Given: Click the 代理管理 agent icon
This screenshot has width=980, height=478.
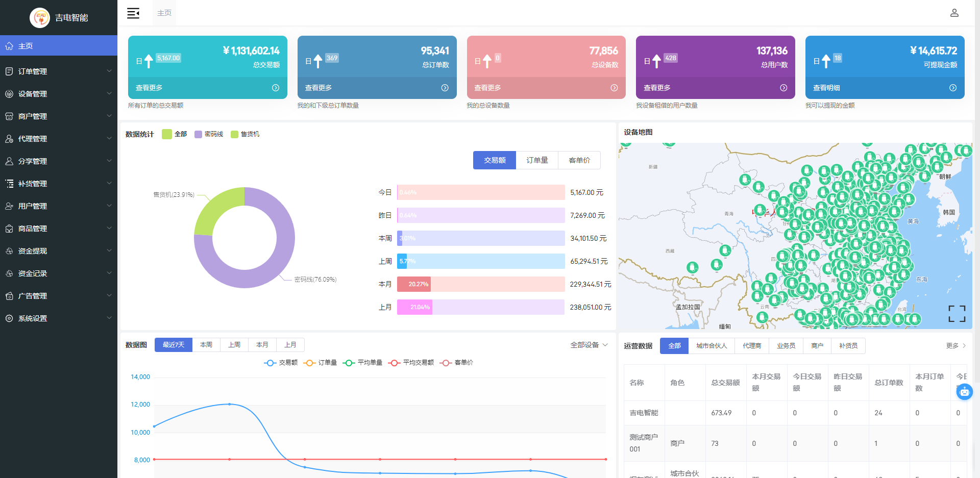Looking at the screenshot, I should click(9, 139).
